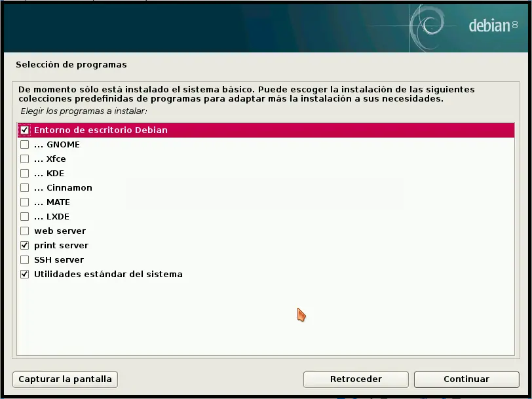Enable the LXDE checkbox
This screenshot has width=532, height=399.
(24, 217)
